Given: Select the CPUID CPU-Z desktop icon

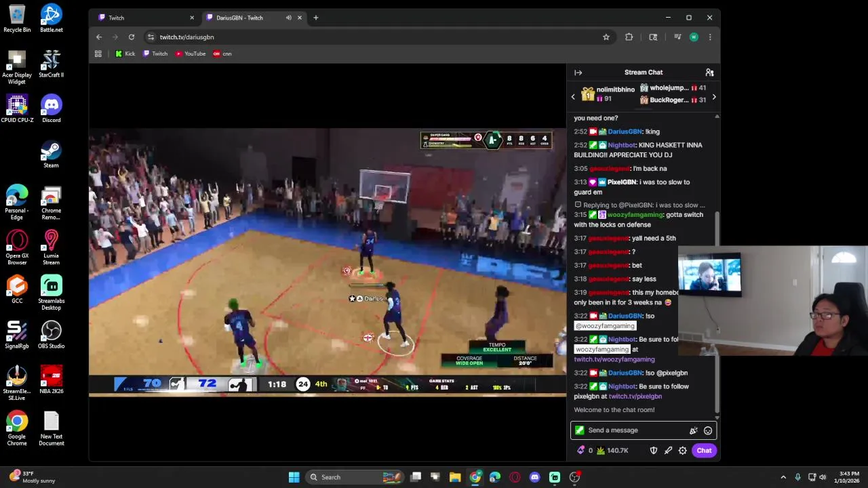Looking at the screenshot, I should pos(17,109).
